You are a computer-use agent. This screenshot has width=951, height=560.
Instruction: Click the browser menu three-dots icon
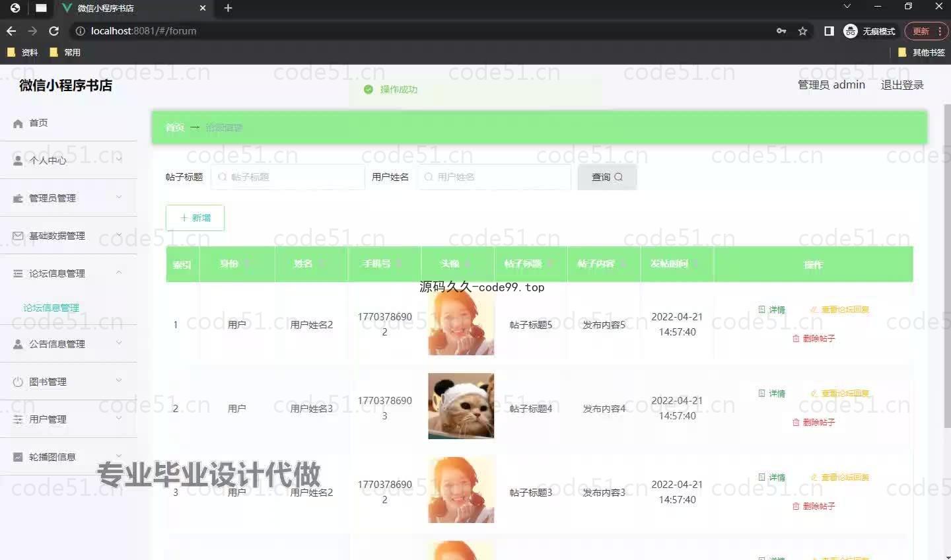[940, 31]
